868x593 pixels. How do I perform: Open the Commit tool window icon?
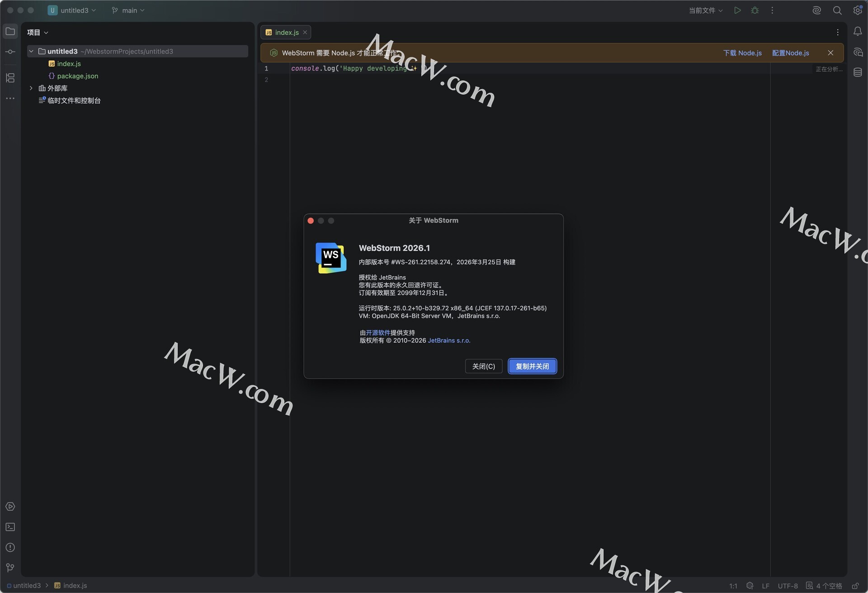click(x=10, y=52)
